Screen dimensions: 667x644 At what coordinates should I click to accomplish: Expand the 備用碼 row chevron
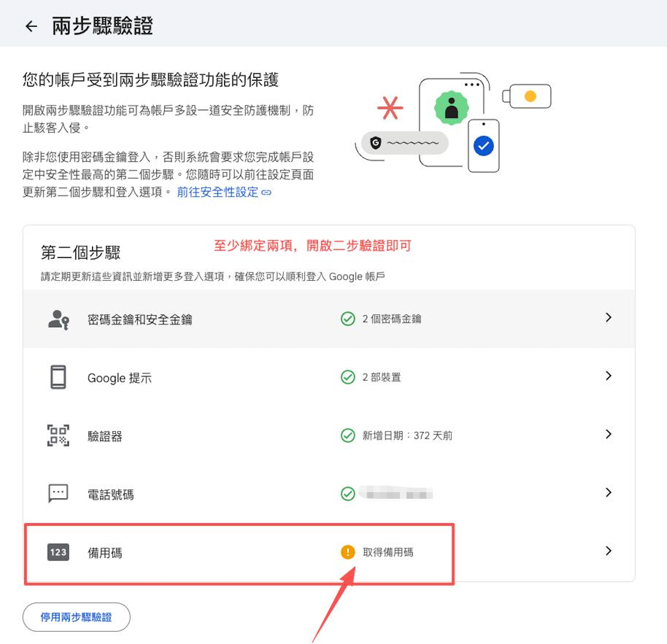pyautogui.click(x=609, y=551)
